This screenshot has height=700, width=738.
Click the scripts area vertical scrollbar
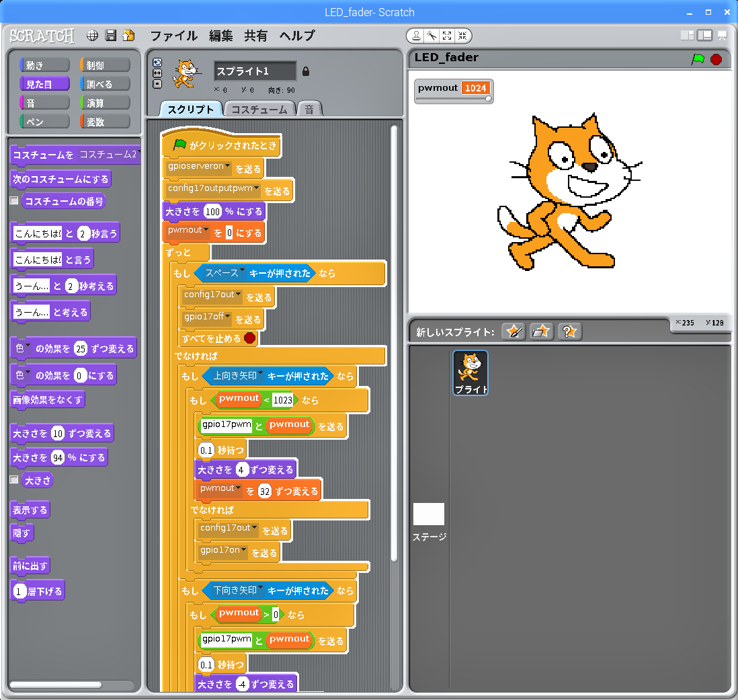tap(394, 344)
